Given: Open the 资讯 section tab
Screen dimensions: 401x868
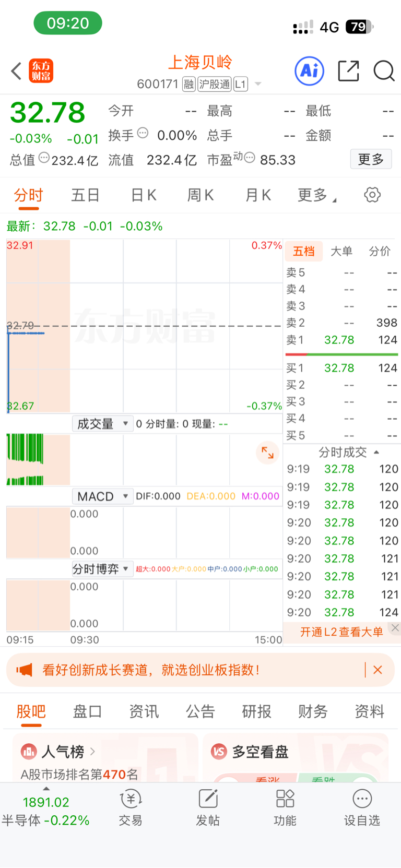Looking at the screenshot, I should [144, 711].
